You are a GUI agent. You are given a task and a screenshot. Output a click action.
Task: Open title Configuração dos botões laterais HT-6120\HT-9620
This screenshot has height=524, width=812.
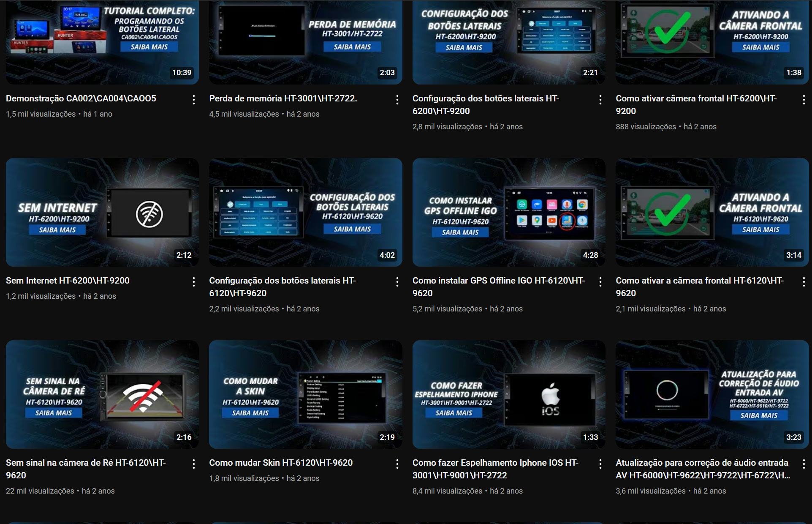click(282, 287)
